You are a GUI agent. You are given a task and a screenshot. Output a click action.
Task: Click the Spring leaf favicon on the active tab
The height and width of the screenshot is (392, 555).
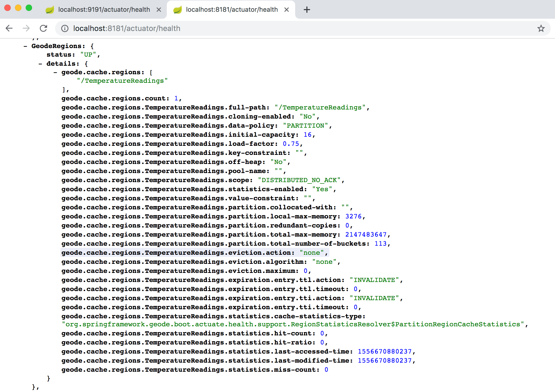177,9
